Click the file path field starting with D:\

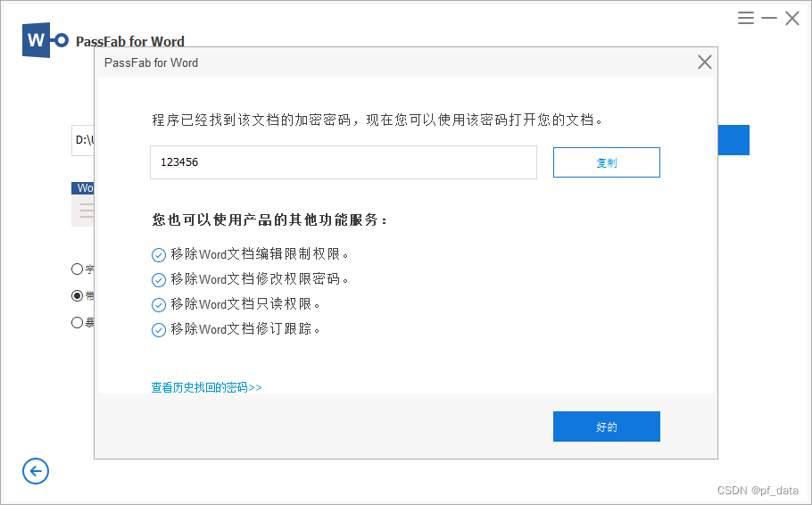click(83, 140)
